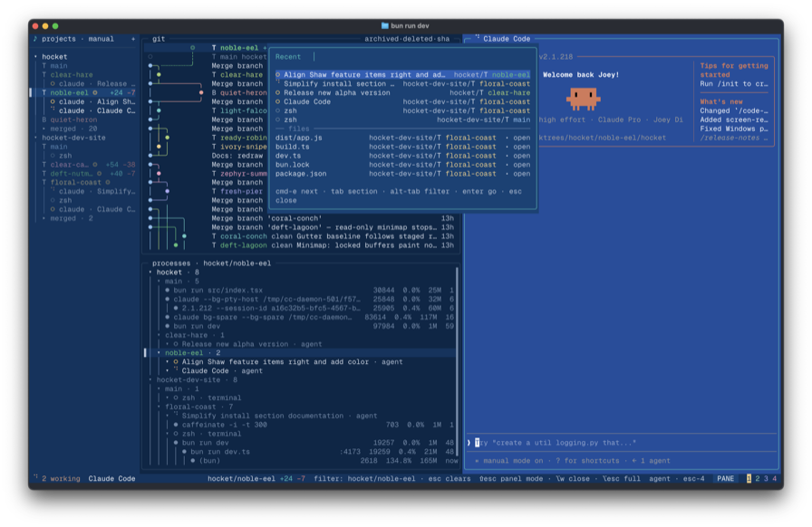This screenshot has width=812, height=527.
Task: Toggle the sha display in git panel
Action: [x=443, y=39]
